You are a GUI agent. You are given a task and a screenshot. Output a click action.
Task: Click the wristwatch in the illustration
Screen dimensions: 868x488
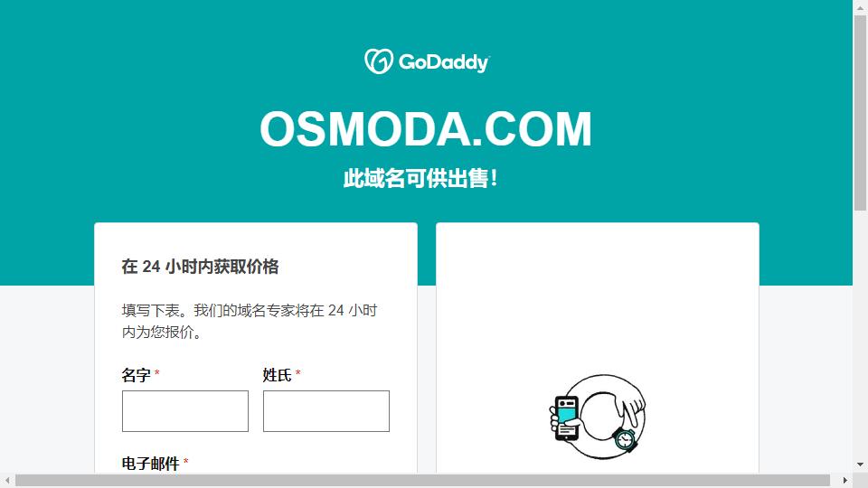click(x=625, y=439)
